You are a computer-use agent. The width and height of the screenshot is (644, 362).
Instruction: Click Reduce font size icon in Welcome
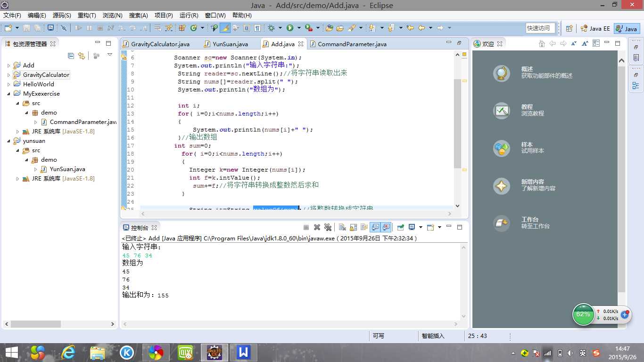[574, 43]
